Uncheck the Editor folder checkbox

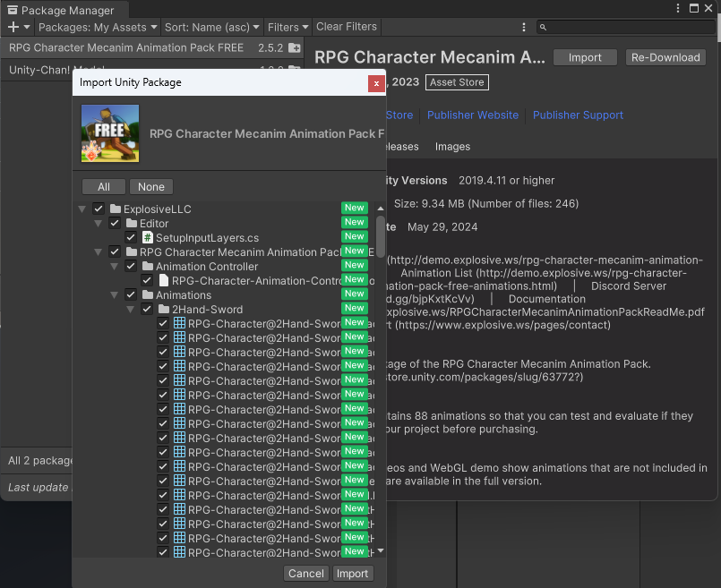tap(115, 223)
